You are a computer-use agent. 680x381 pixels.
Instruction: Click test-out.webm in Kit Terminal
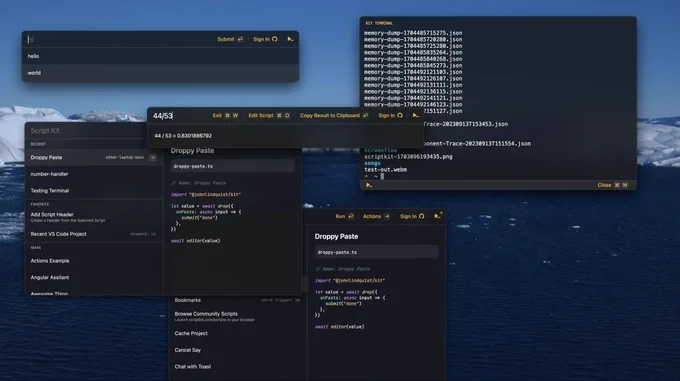click(x=386, y=169)
